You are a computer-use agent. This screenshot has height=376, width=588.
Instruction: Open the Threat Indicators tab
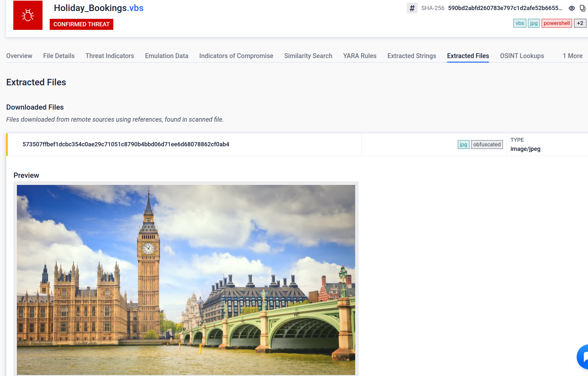tap(110, 56)
